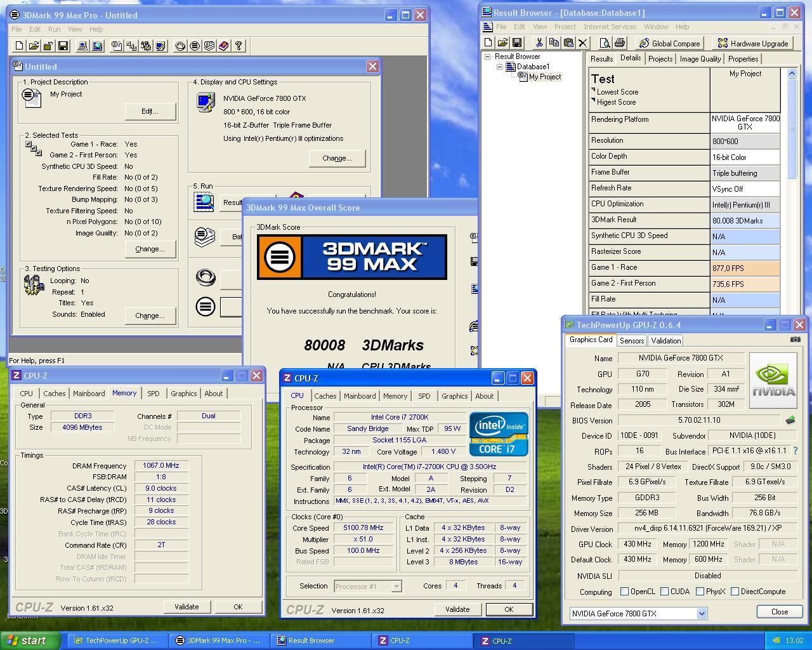Screen dimensions: 812x650
Task: Click the floppy-disk Save icon in 3DMark toolbar
Action: coord(63,46)
